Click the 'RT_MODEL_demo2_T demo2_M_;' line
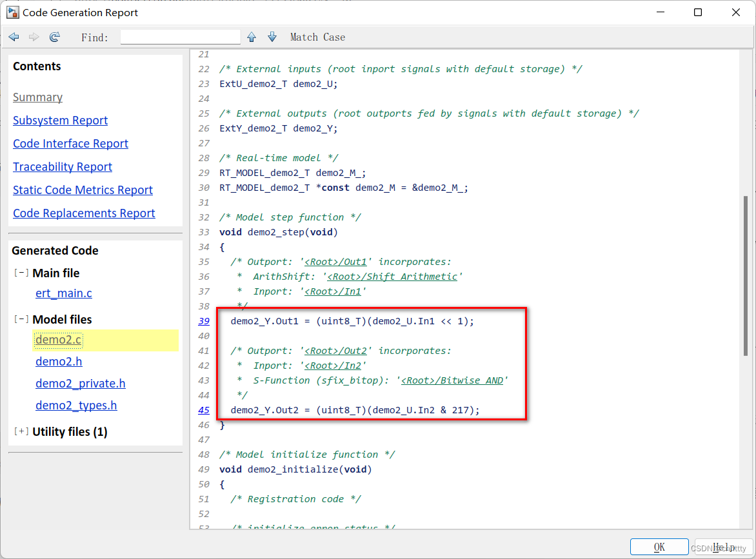 [293, 173]
